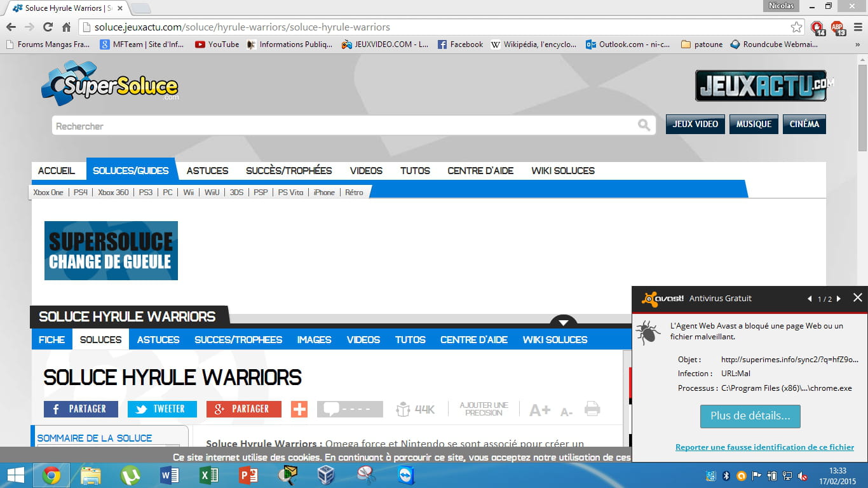The width and height of the screenshot is (868, 488).
Task: Filter by the 3DS platform
Action: tap(236, 192)
